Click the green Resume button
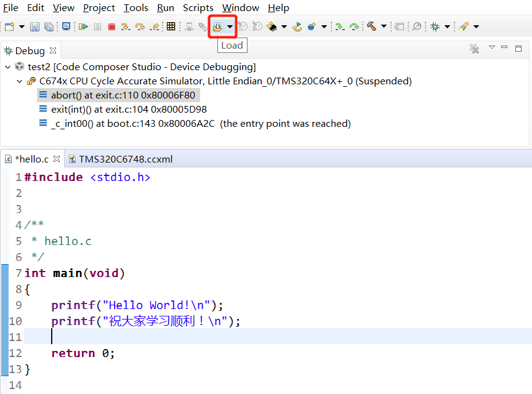Image resolution: width=532 pixels, height=394 pixels. tap(83, 26)
